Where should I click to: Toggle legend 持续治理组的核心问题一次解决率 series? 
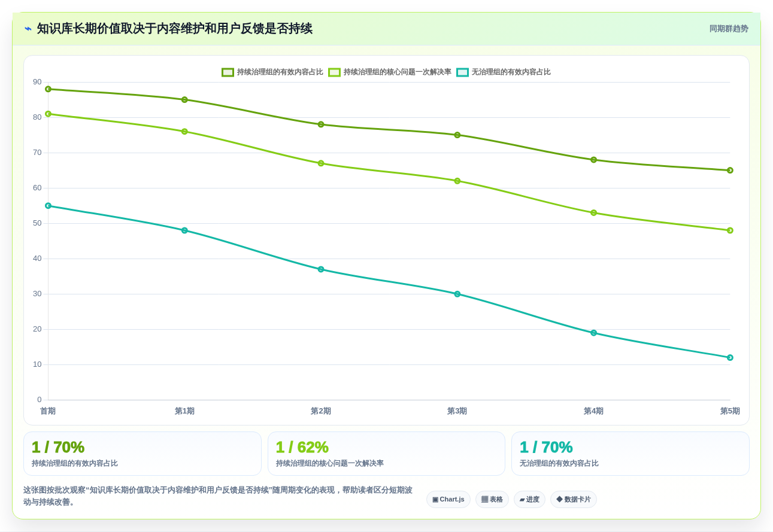390,72
